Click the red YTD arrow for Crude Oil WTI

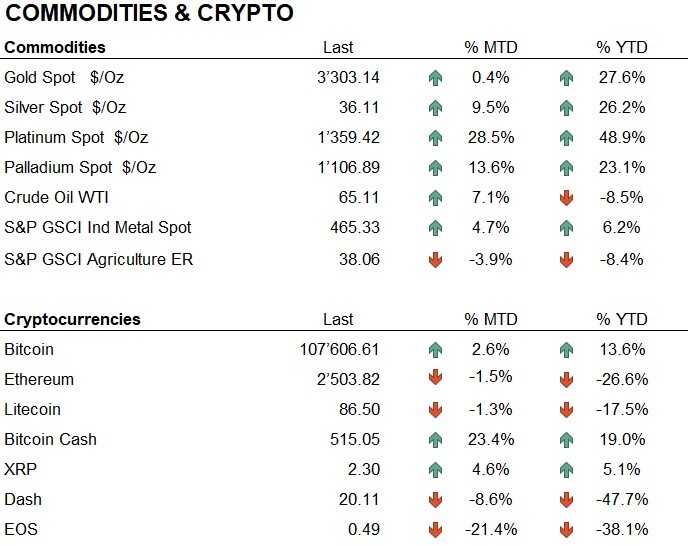pos(566,197)
